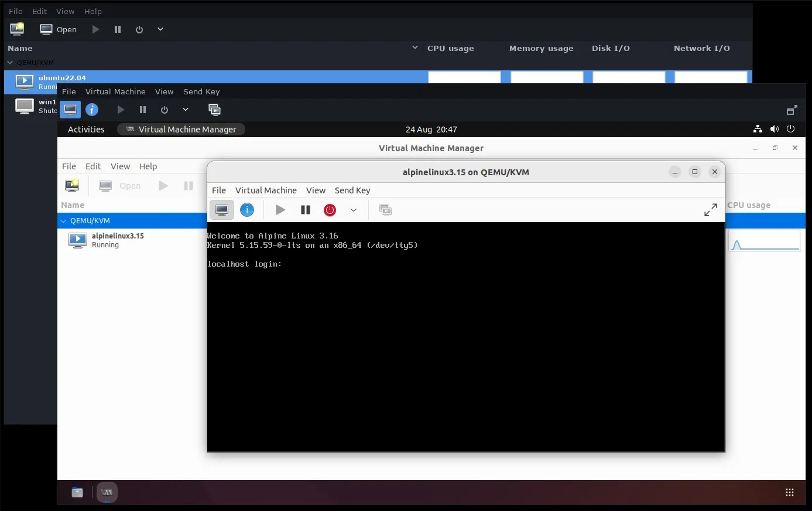Click Activities in the top bar
This screenshot has width=812, height=511.
[85, 129]
